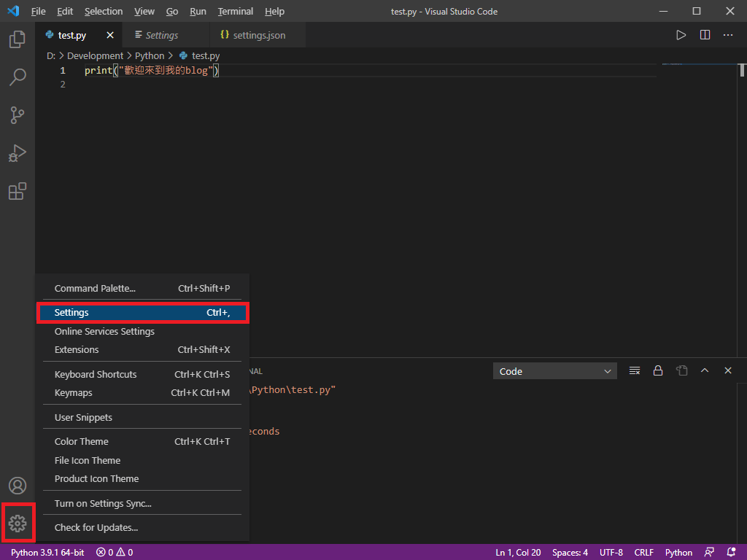The height and width of the screenshot is (560, 747).
Task: Open the File menu
Action: coord(38,12)
